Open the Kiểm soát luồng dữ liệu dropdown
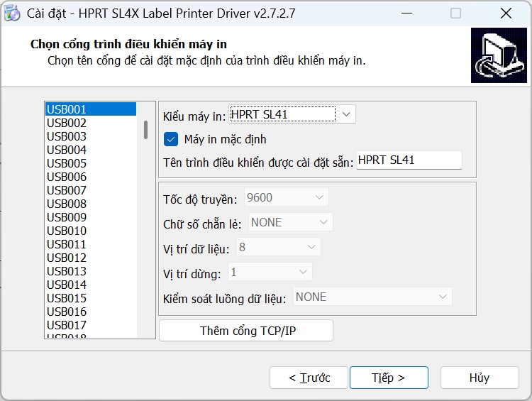Screen dimensions: 532x401 point(373,297)
